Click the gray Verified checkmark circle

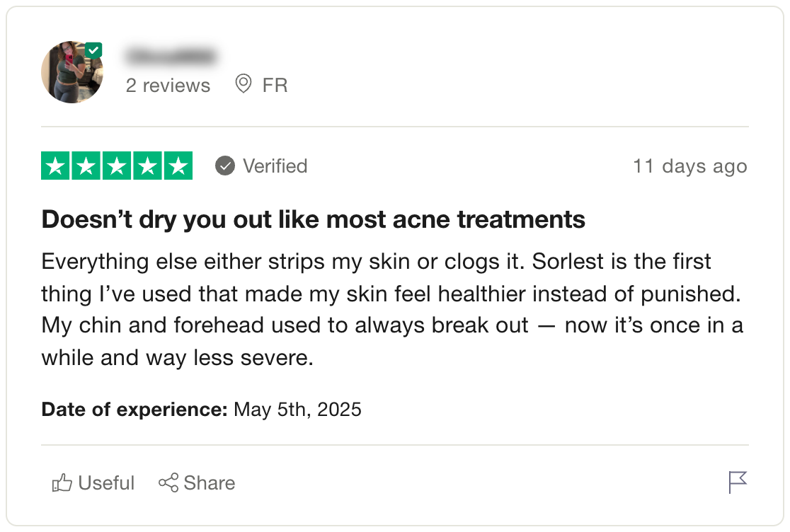tap(225, 166)
